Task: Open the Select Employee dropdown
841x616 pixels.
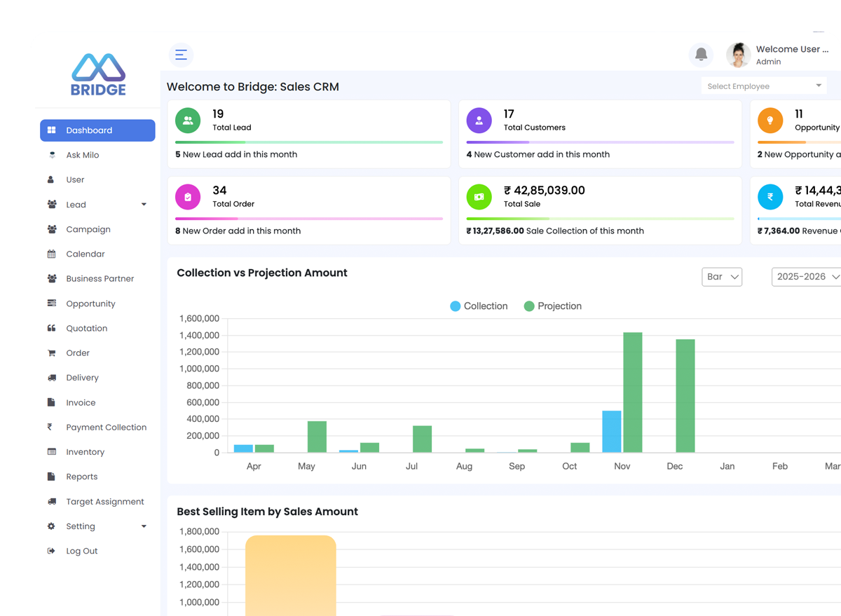Action: (763, 86)
